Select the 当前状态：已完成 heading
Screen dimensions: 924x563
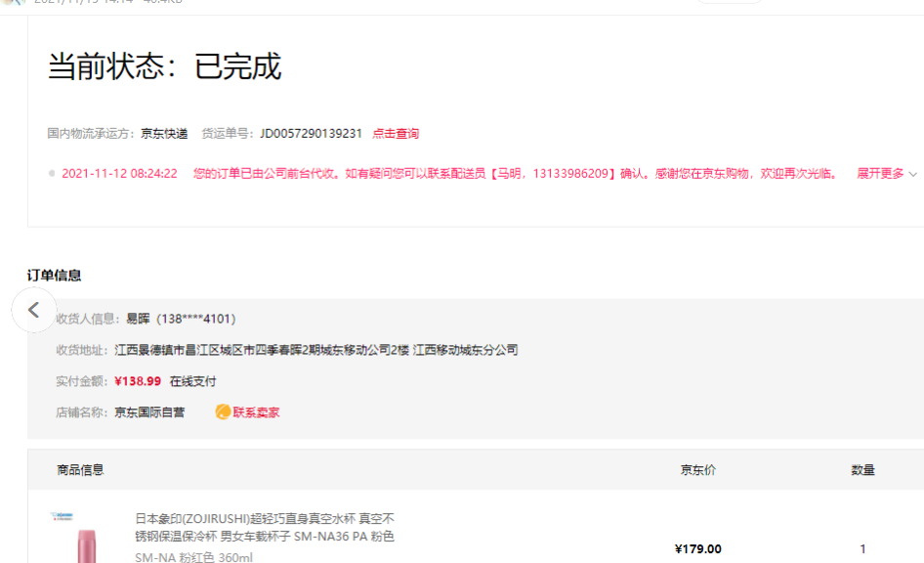(x=164, y=65)
